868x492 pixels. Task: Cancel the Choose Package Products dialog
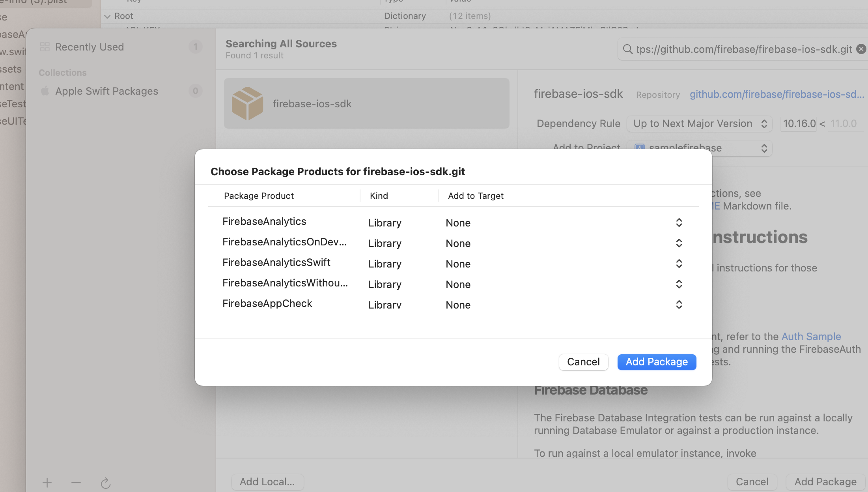(583, 362)
